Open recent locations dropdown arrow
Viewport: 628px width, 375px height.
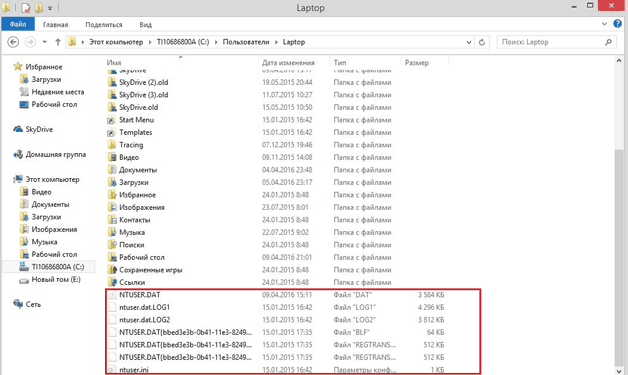click(x=44, y=42)
